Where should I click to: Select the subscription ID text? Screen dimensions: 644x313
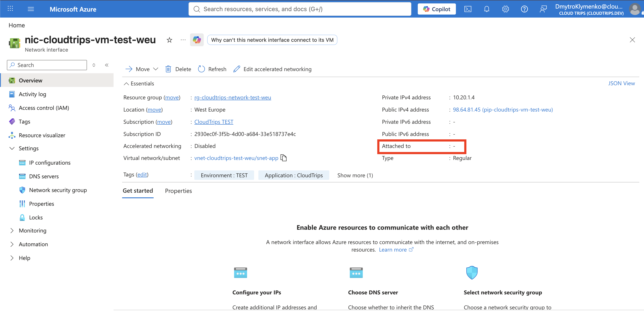click(245, 134)
